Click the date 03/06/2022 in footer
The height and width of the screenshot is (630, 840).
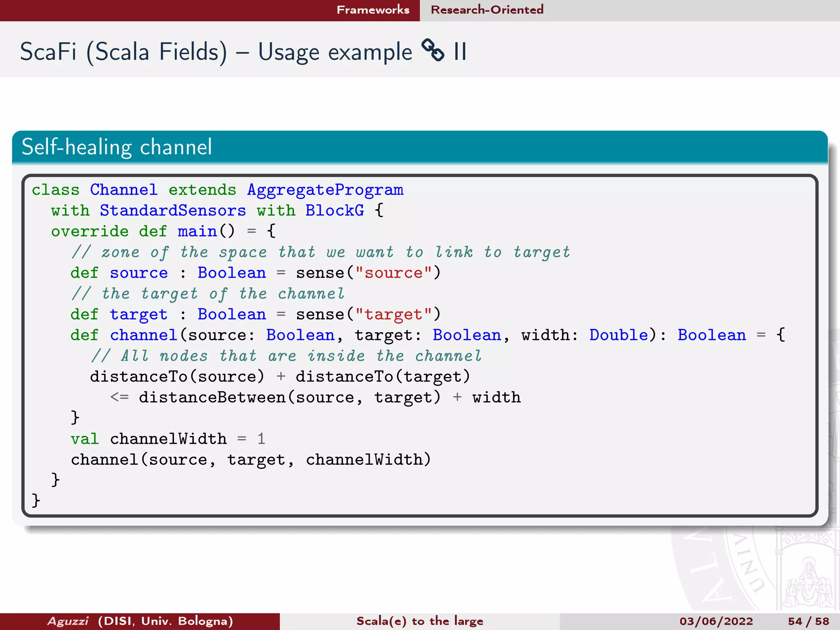pyautogui.click(x=716, y=621)
